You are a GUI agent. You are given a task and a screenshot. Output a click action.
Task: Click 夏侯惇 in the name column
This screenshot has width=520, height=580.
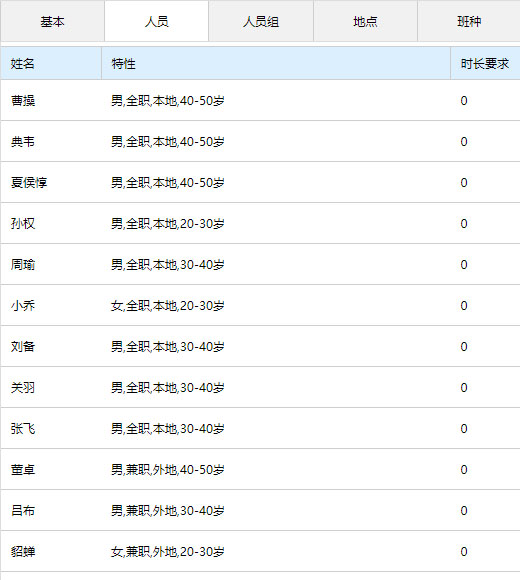29,182
